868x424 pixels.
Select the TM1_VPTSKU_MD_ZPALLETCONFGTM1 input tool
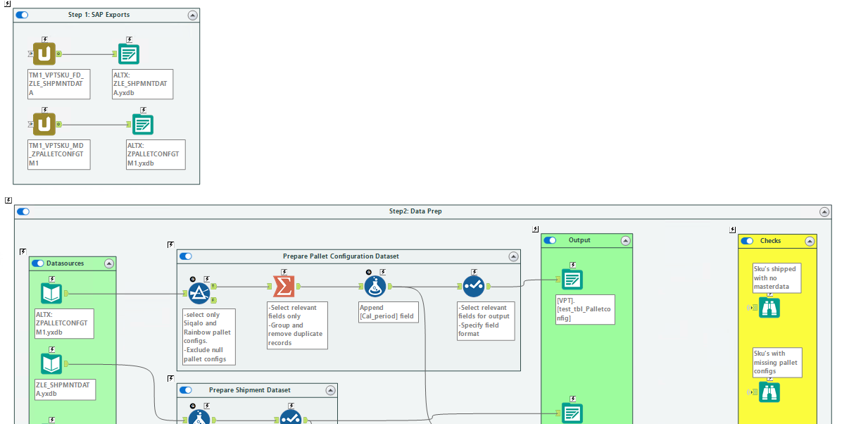point(44,123)
